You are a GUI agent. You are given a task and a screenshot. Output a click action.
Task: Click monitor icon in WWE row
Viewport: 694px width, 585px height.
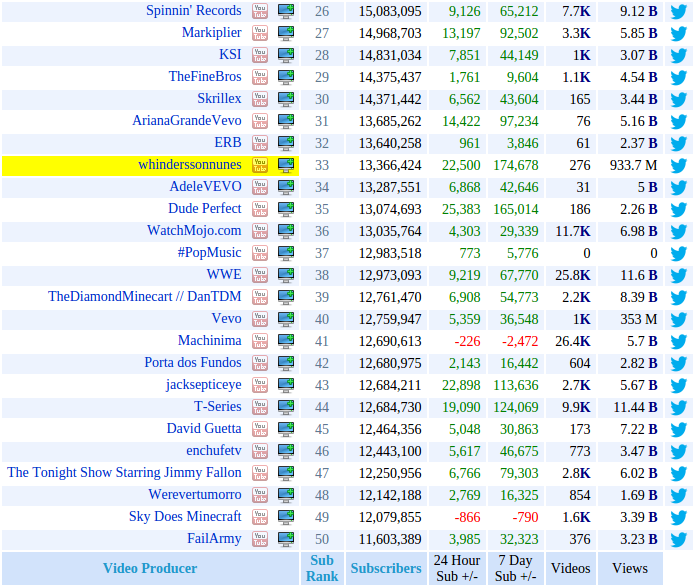coord(286,275)
